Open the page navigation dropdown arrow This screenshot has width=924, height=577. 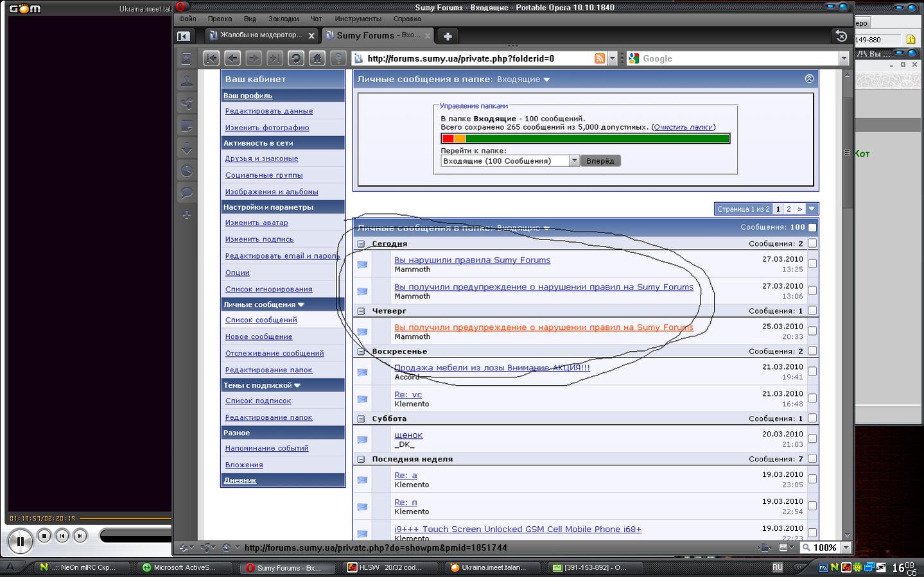coord(812,209)
